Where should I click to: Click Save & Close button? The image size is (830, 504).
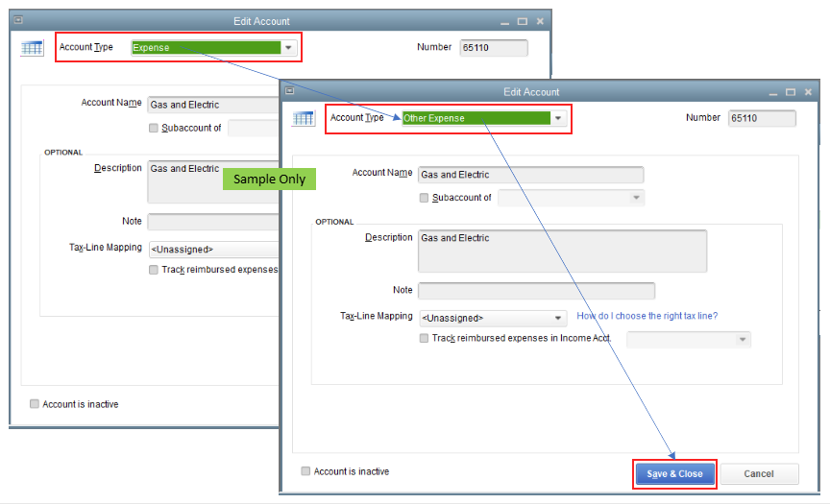(x=675, y=474)
